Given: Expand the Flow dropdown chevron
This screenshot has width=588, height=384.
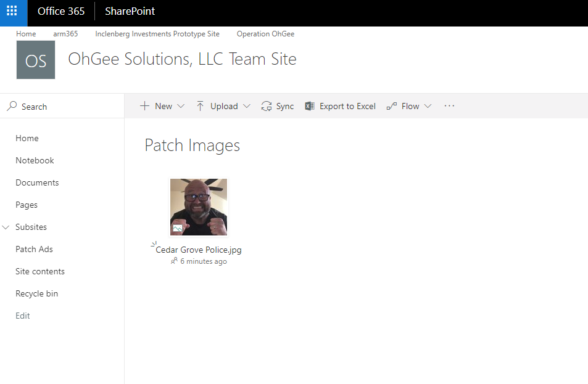Looking at the screenshot, I should (x=428, y=106).
